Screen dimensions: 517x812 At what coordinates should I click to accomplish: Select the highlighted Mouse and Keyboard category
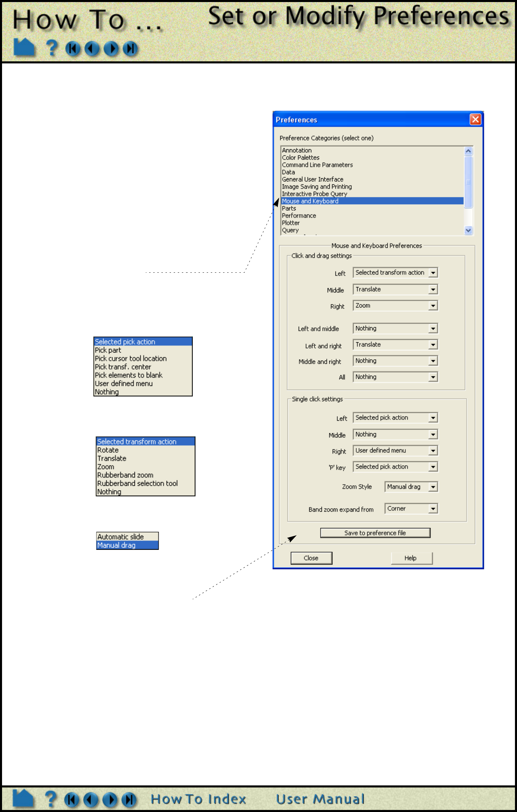(x=372, y=201)
